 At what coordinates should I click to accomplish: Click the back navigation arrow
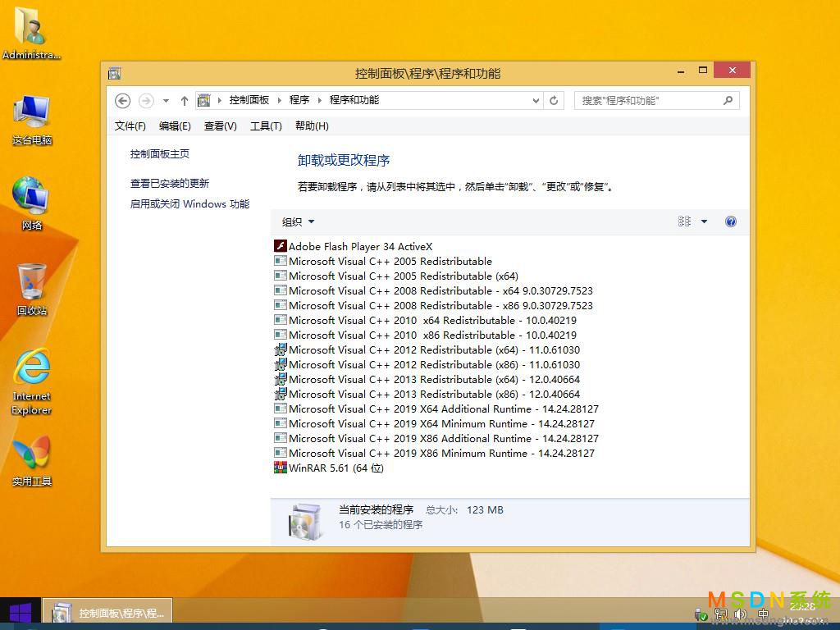pyautogui.click(x=123, y=101)
